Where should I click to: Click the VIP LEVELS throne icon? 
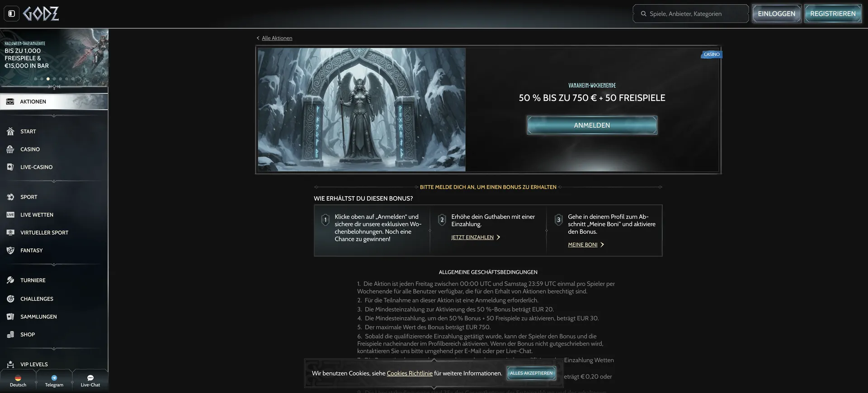(x=10, y=364)
